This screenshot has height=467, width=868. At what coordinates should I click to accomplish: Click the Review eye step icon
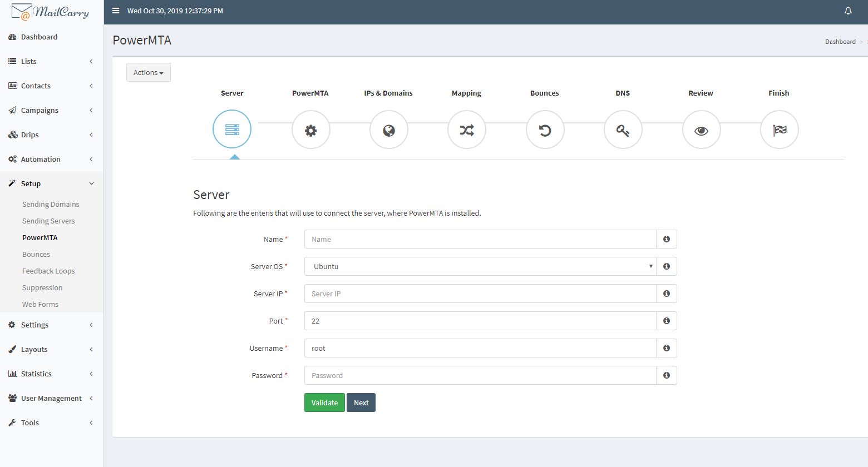coord(702,130)
